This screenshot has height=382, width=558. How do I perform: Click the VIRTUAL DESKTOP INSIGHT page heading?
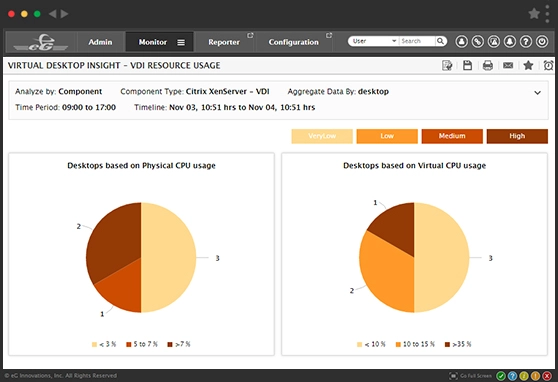(x=114, y=66)
